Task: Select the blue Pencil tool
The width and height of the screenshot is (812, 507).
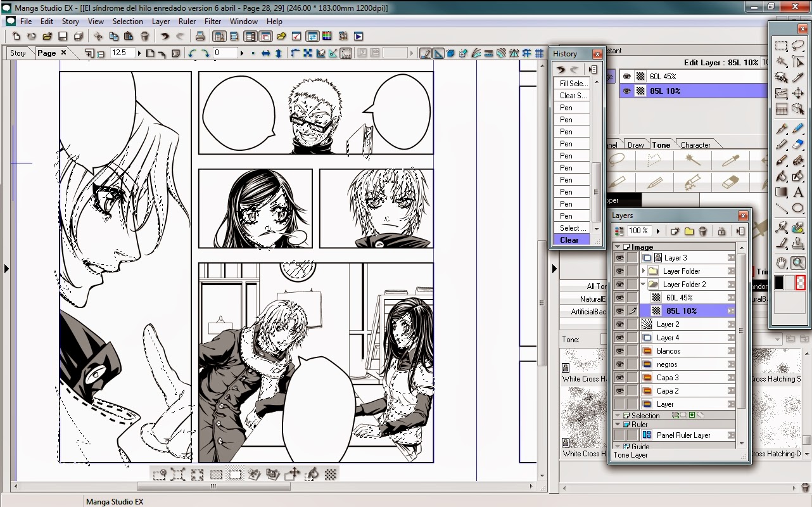Action: 798,128
